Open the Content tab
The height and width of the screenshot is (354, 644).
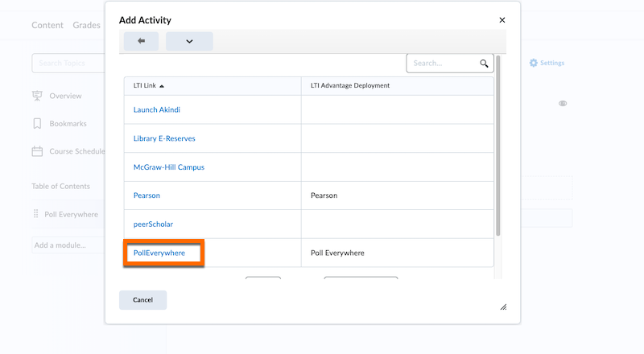47,25
